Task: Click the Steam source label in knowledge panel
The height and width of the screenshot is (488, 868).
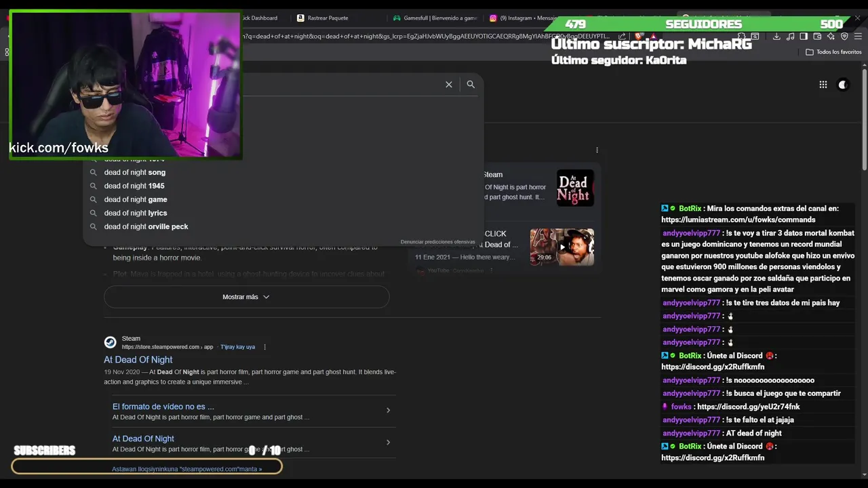Action: (x=493, y=175)
